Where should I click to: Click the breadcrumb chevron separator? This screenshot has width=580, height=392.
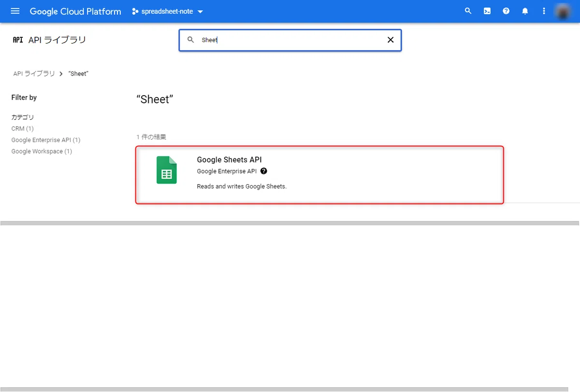61,73
